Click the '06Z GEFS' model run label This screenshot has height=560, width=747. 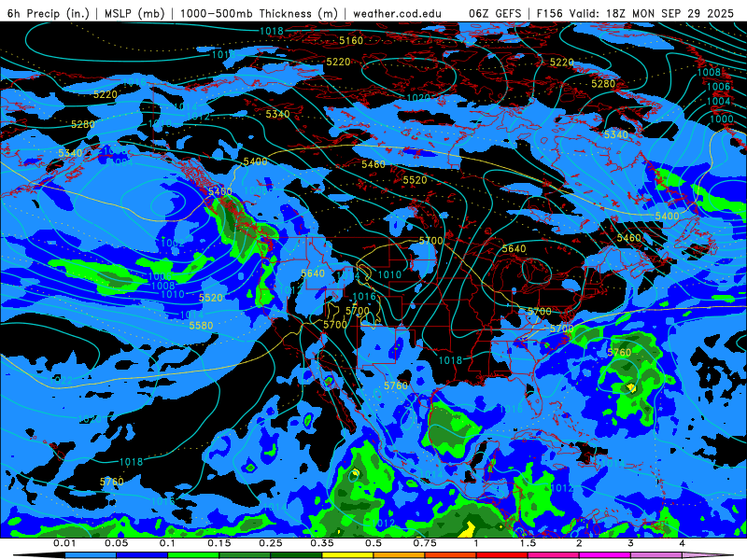point(495,13)
